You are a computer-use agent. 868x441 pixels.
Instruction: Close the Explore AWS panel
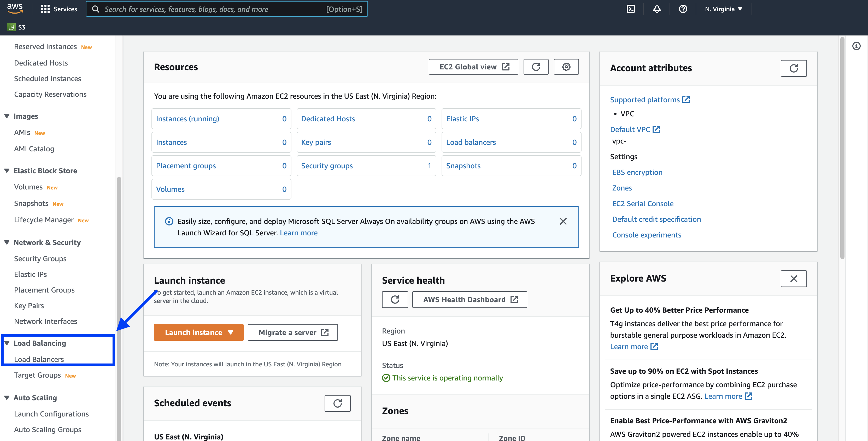tap(794, 279)
